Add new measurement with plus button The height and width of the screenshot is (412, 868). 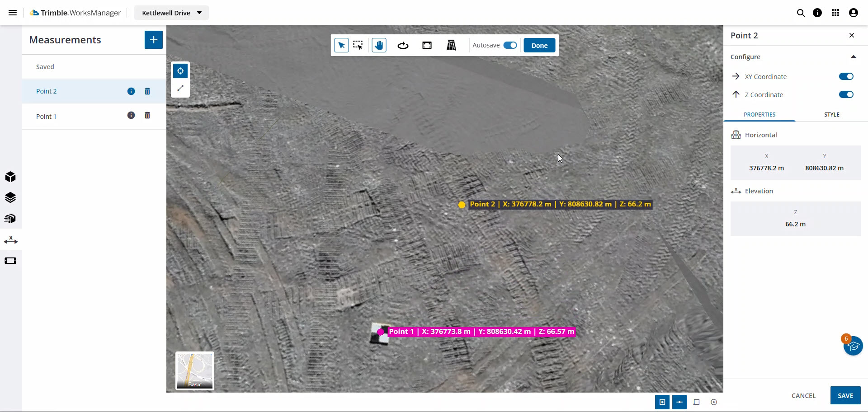click(153, 40)
